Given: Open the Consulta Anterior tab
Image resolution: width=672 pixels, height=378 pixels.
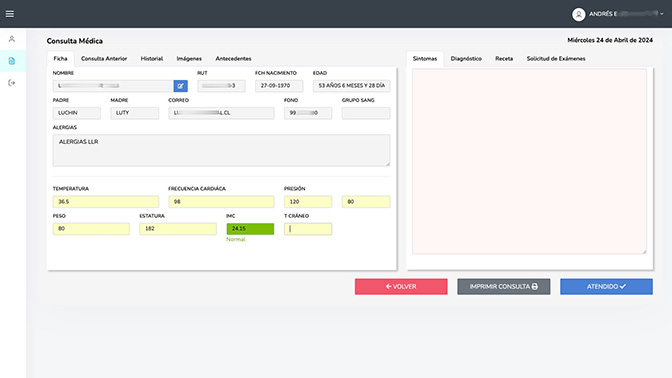Looking at the screenshot, I should coord(104,59).
